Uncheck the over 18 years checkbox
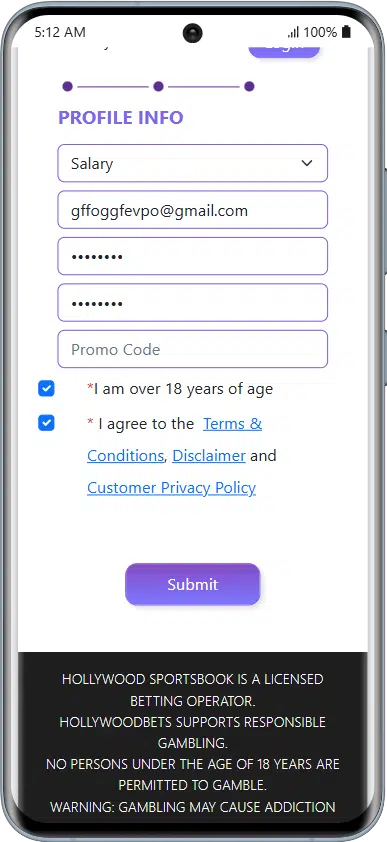 point(46,388)
